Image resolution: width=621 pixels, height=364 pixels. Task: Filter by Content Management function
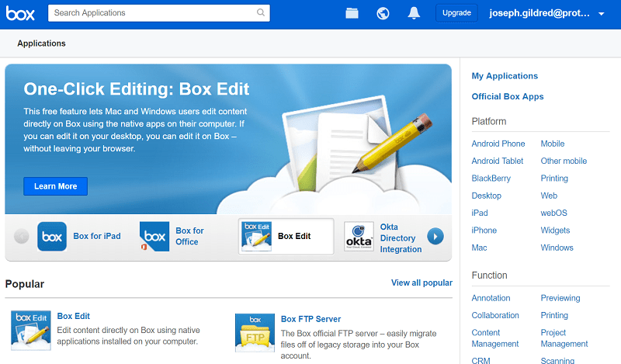495,338
